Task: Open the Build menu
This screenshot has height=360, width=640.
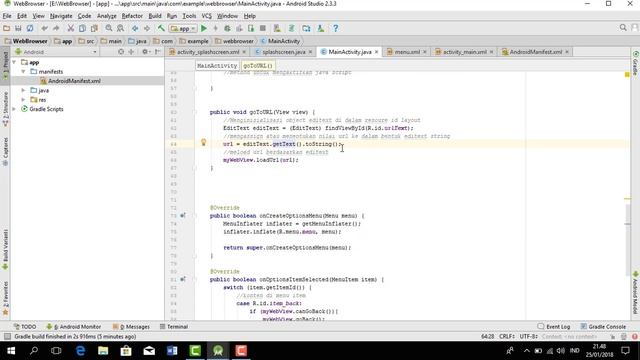Action: click(x=155, y=16)
